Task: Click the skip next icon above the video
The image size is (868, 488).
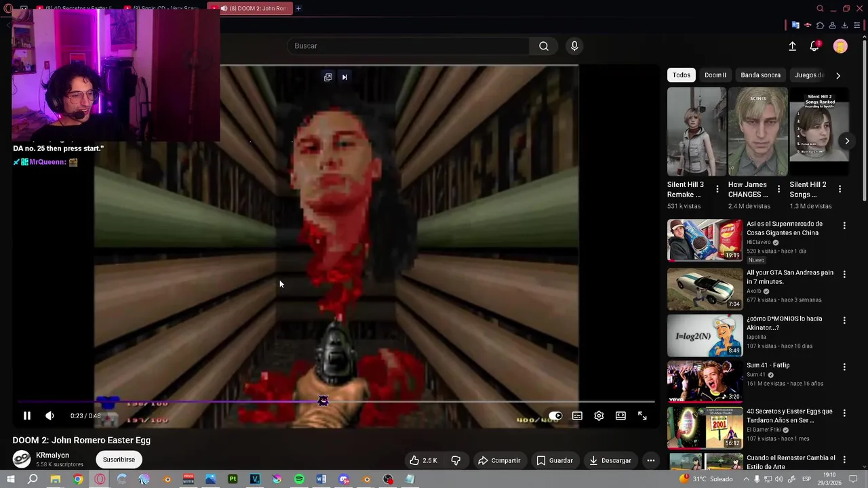Action: coord(344,77)
